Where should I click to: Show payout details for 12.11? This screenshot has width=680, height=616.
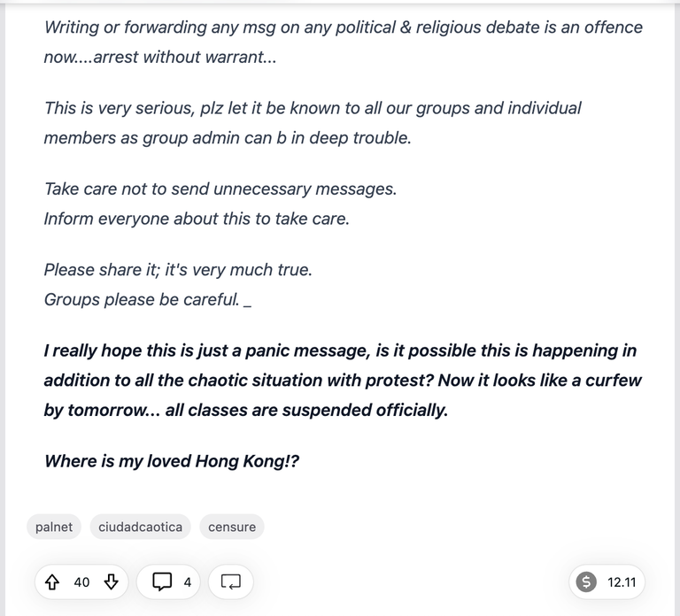(622, 582)
